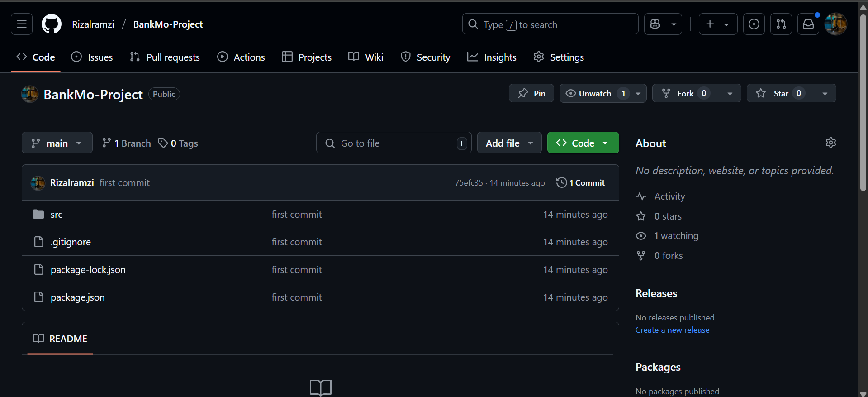
Task: Switch to the Actions tab
Action: coord(241,57)
